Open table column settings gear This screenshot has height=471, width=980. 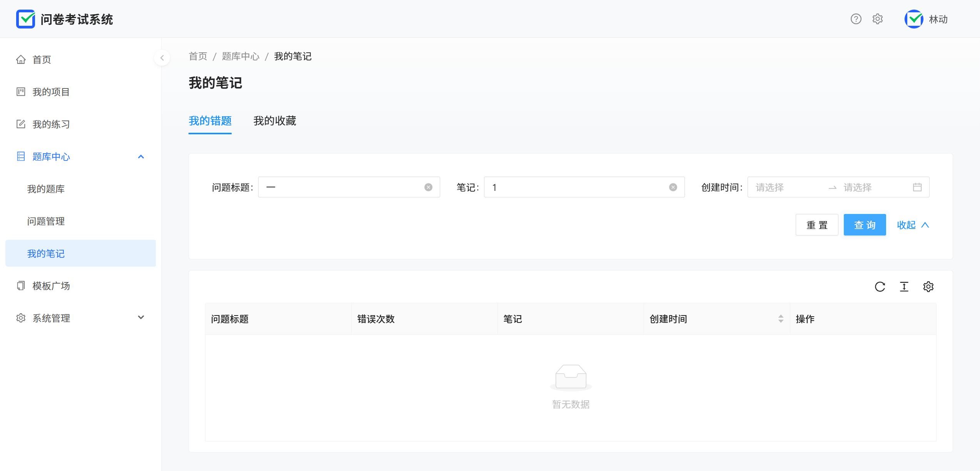pyautogui.click(x=928, y=287)
